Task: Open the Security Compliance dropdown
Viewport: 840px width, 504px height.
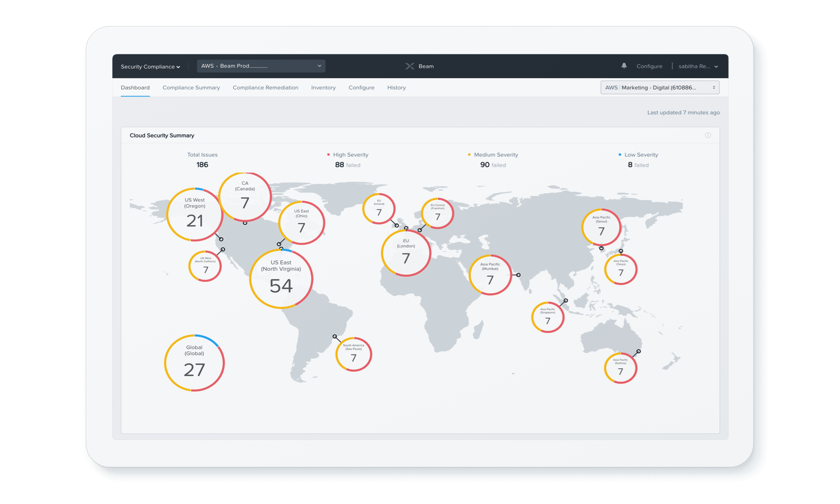Action: (x=150, y=67)
